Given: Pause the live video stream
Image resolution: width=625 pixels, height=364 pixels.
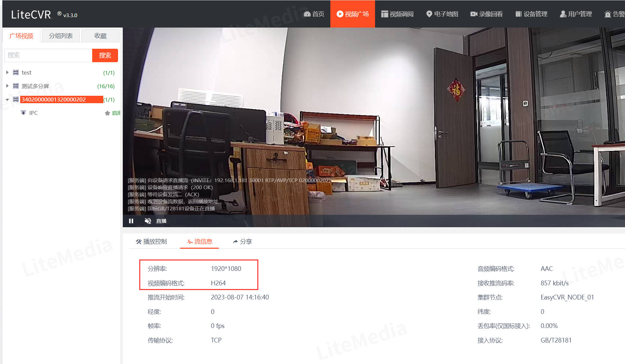Looking at the screenshot, I should click(131, 221).
